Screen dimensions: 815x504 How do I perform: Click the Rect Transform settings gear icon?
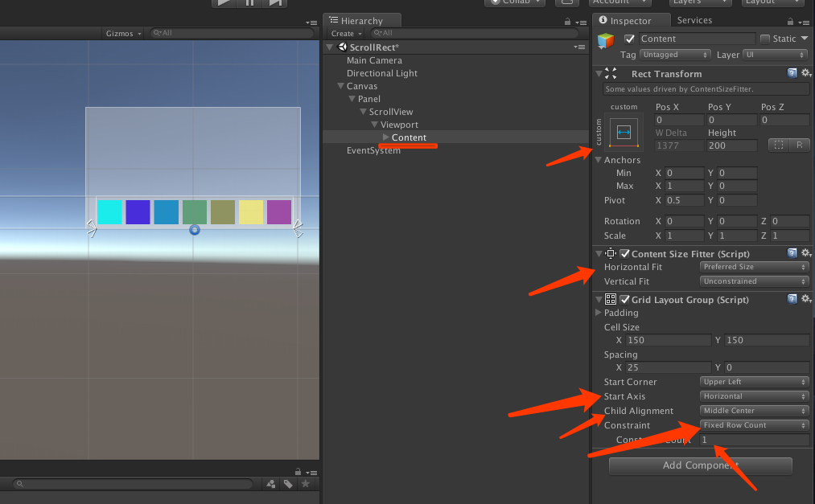click(806, 73)
